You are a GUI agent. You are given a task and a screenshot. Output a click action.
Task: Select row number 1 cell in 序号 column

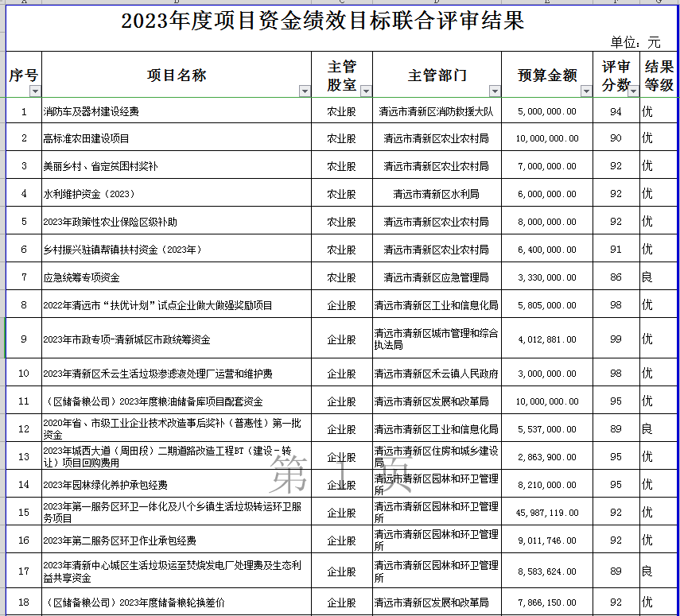click(x=24, y=112)
